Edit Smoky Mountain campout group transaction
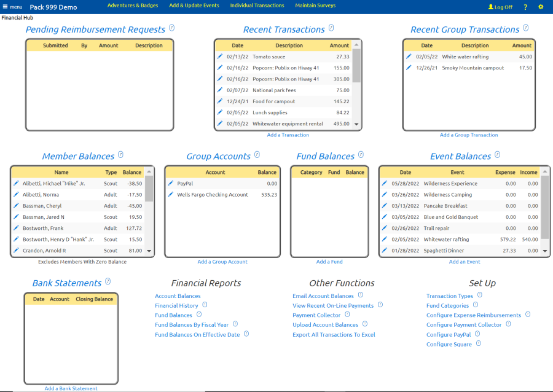The height and width of the screenshot is (392, 553). tap(409, 68)
